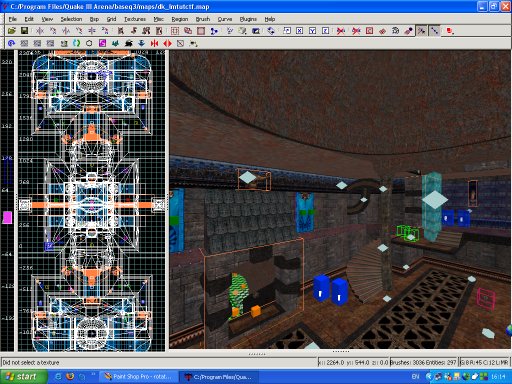
Task: Click the Windows Start button
Action: pos(23,377)
